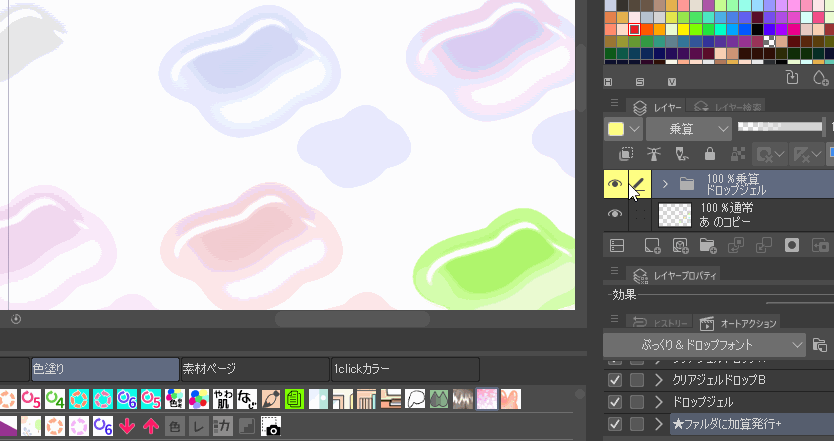The height and width of the screenshot is (441, 834).
Task: Open the 乗算 blend mode dropdown
Action: (689, 129)
